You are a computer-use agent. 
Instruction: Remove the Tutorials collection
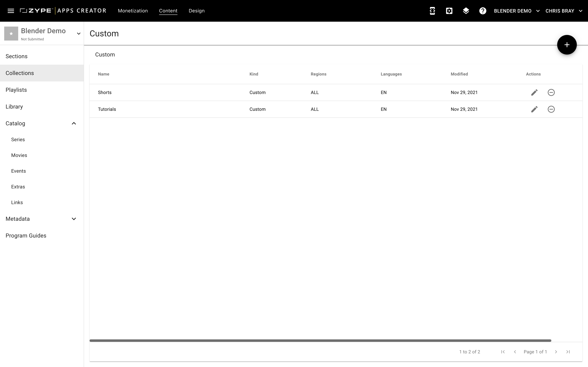(551, 109)
